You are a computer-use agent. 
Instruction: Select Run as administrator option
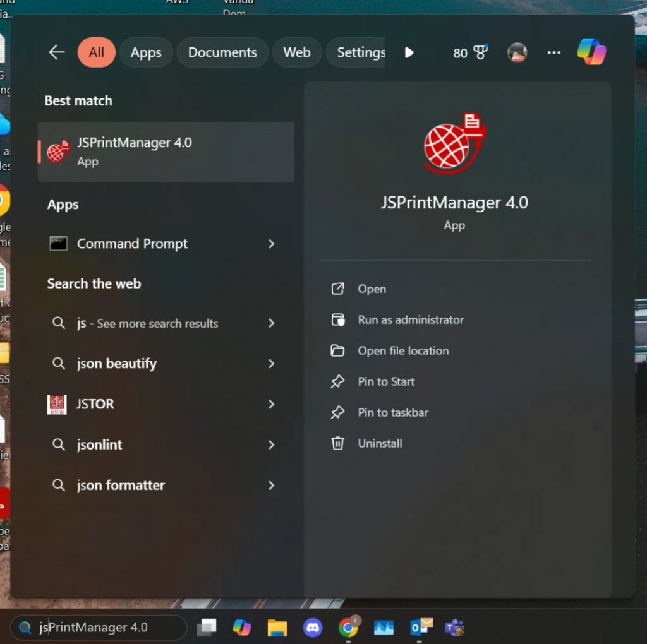point(410,320)
